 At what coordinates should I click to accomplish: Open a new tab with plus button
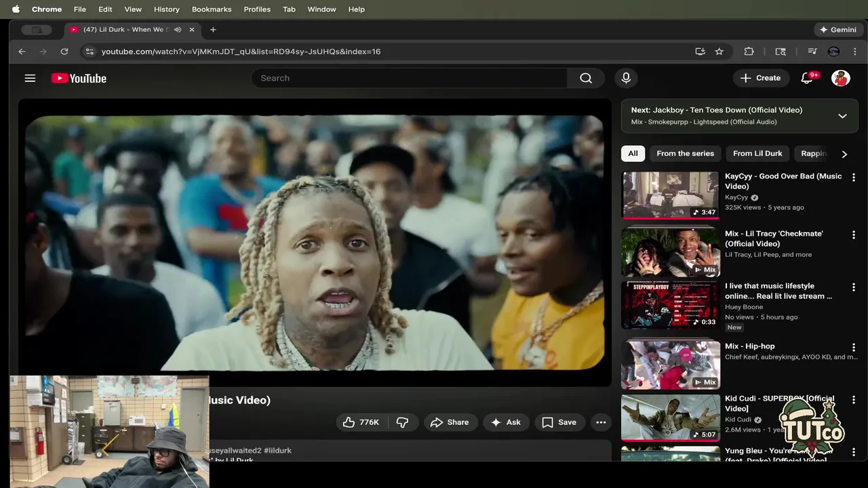tap(213, 30)
